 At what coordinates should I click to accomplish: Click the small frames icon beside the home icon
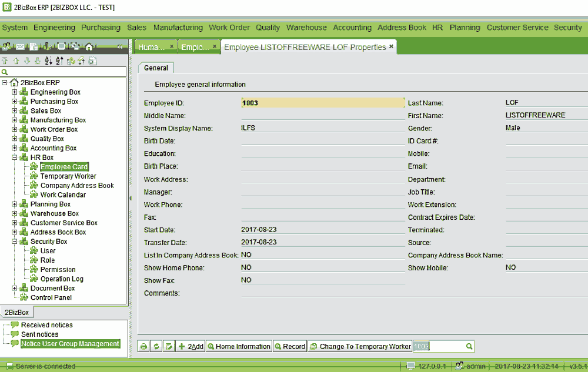pos(75,46)
